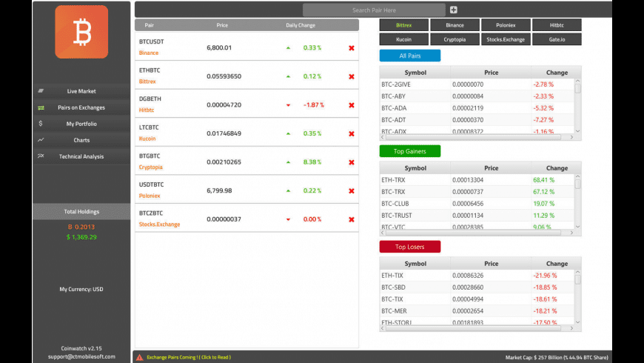Click the orange Bitcoin logo
This screenshot has width=644, height=363.
click(x=81, y=32)
